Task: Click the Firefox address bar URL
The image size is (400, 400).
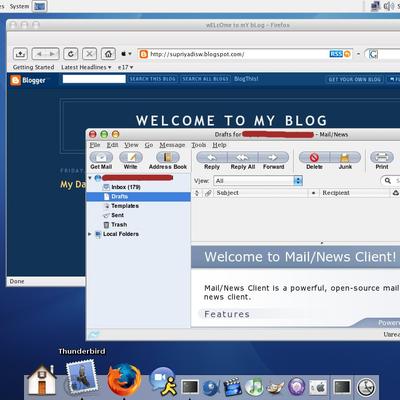Action: point(197,54)
